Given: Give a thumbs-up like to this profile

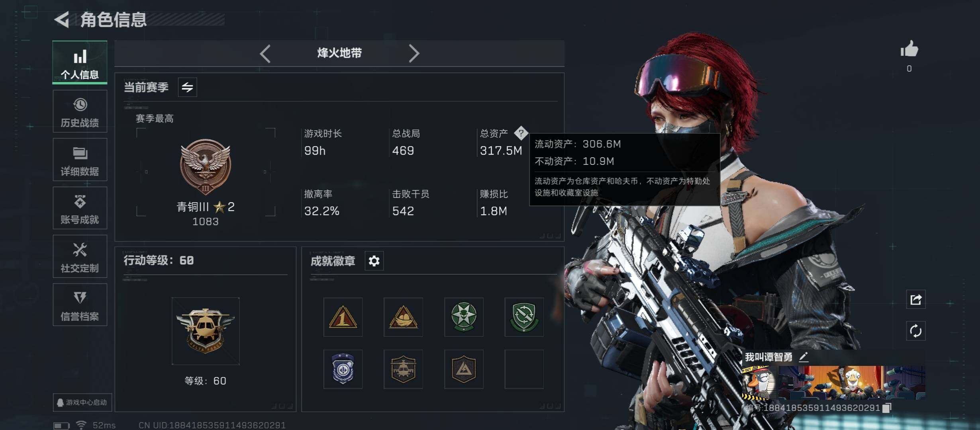Looking at the screenshot, I should coord(909,50).
